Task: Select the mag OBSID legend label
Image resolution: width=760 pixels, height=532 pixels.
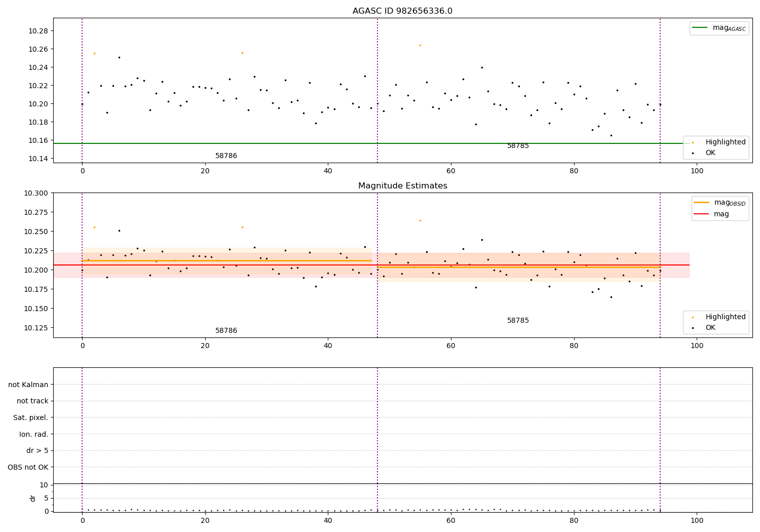Action: click(730, 203)
